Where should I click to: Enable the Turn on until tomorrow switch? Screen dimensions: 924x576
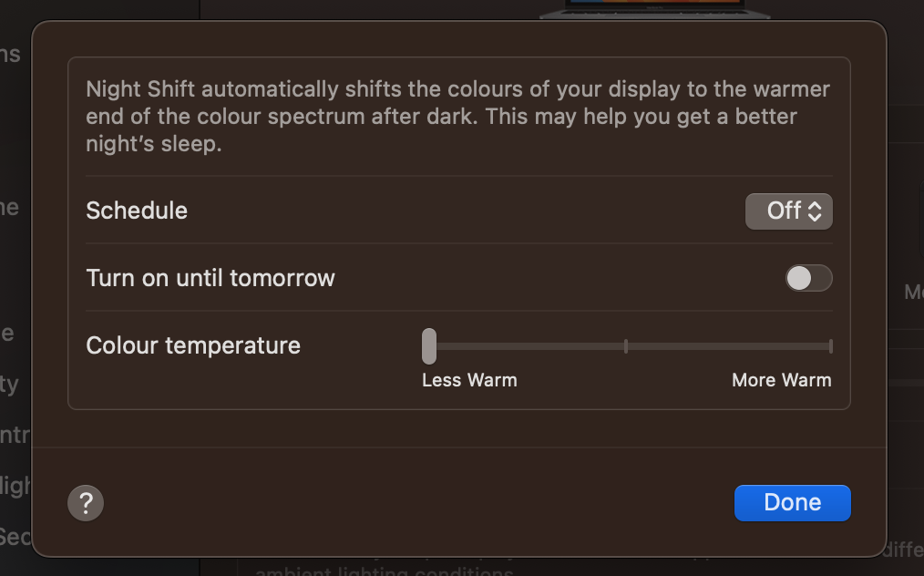coord(808,278)
